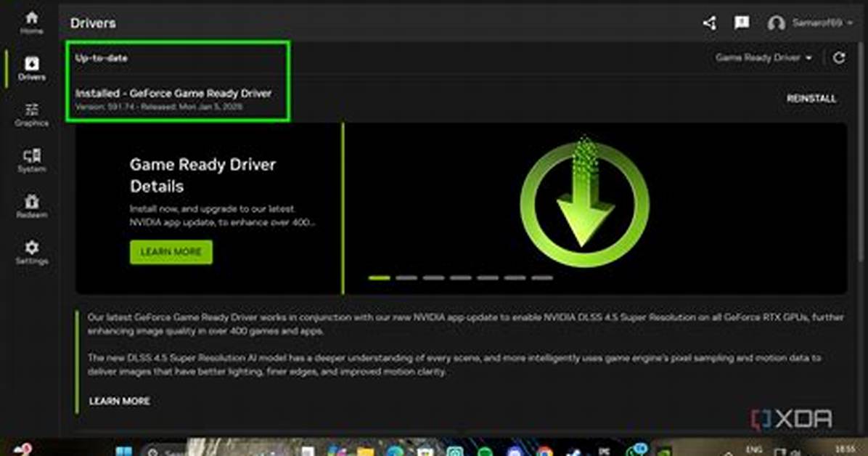This screenshot has width=868, height=456.
Task: Select the Drivers sidebar icon
Action: [31, 69]
